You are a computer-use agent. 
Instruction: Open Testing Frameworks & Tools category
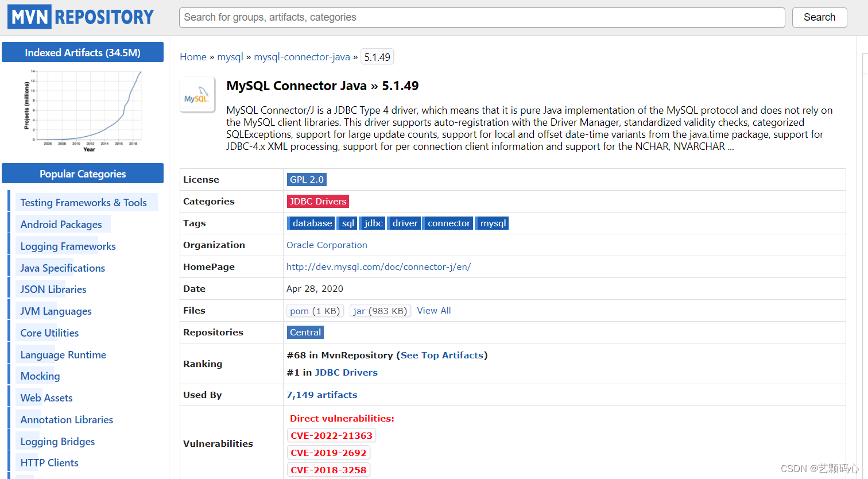[x=83, y=202]
